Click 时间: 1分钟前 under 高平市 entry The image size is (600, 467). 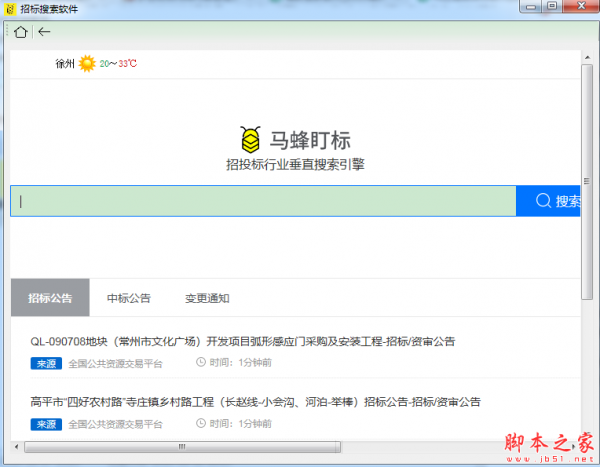[x=241, y=423]
